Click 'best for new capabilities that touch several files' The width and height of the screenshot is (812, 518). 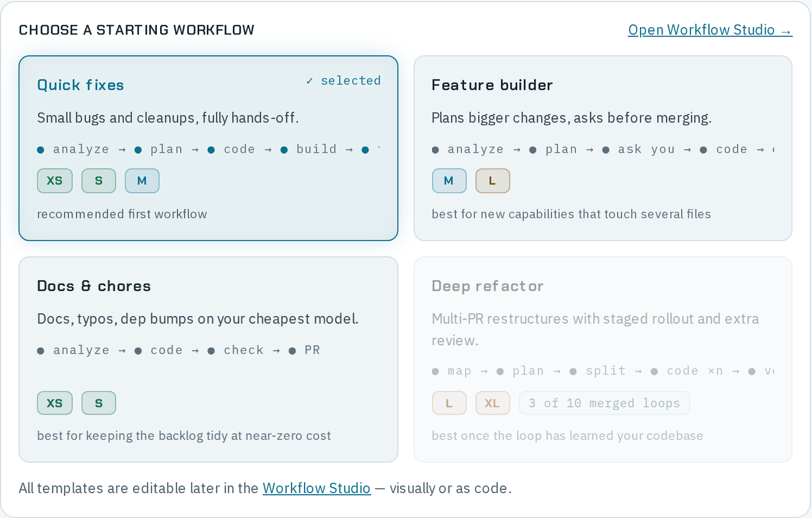571,214
